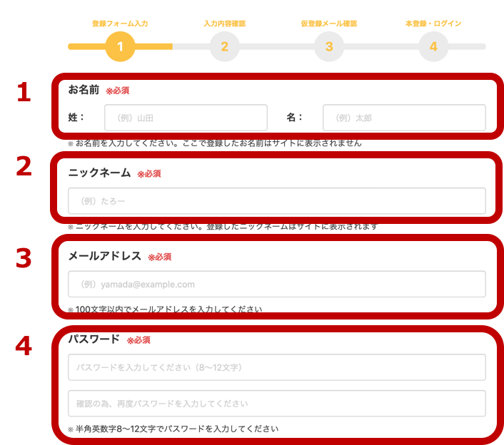The height and width of the screenshot is (445, 504).
Task: Click the メールアドレス field label
Action: pos(104,256)
